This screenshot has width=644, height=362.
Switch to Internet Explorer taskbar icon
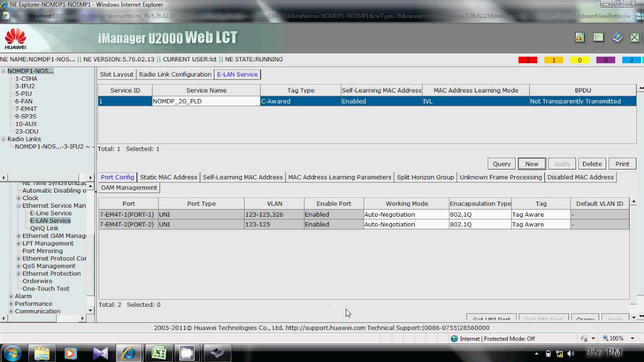pos(129,353)
